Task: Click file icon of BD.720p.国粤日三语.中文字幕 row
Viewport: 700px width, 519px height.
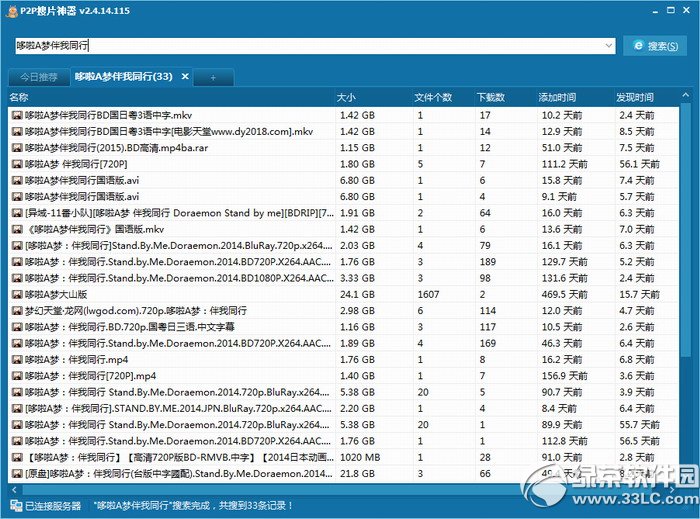Action: point(17,327)
